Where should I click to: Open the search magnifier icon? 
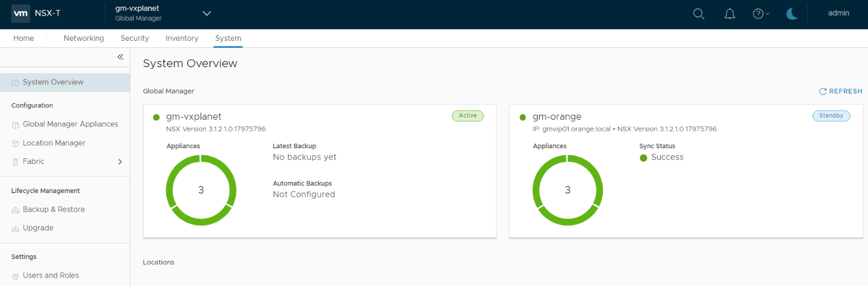(699, 14)
